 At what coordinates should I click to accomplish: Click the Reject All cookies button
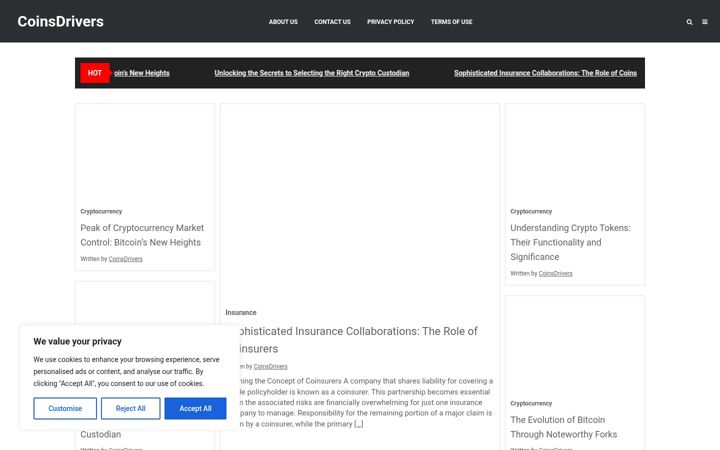[x=130, y=409]
